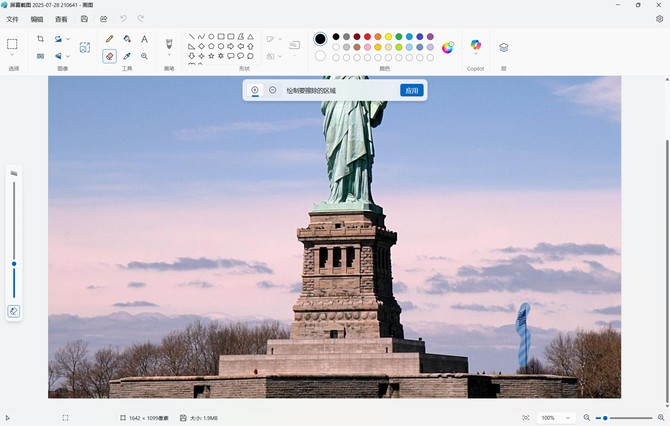Click the Flip image icon
Viewport: 670px width, 426px height.
(x=58, y=56)
